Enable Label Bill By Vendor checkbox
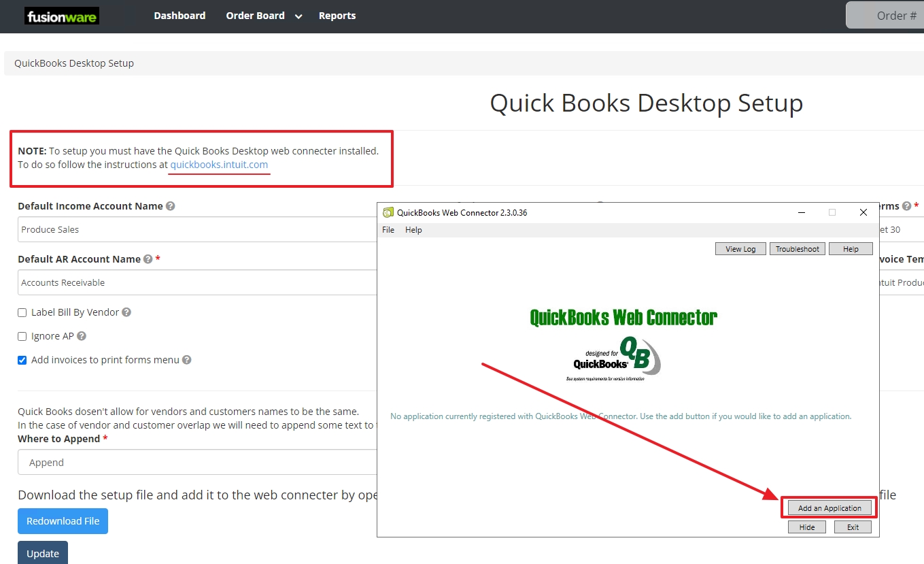 [x=22, y=313]
